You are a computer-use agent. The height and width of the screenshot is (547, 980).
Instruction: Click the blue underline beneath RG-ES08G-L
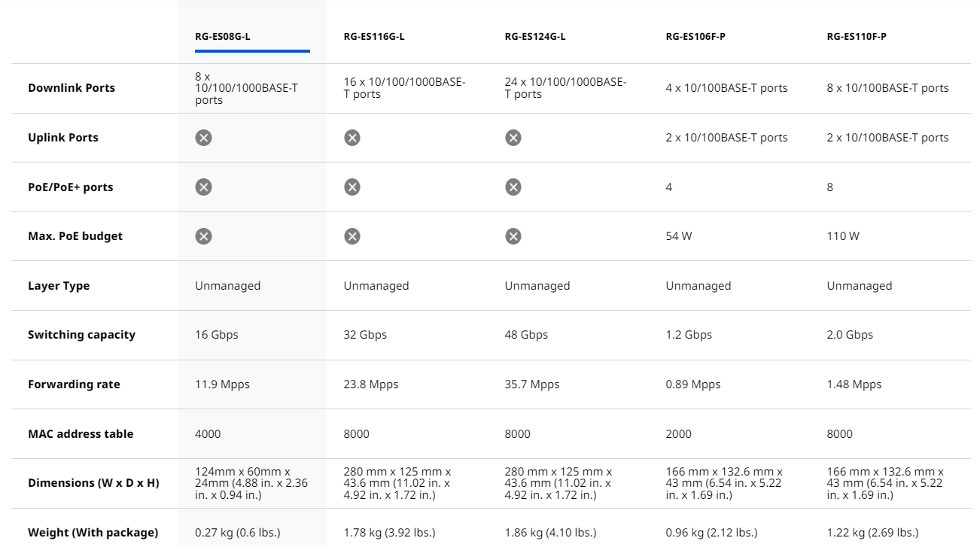(x=252, y=51)
